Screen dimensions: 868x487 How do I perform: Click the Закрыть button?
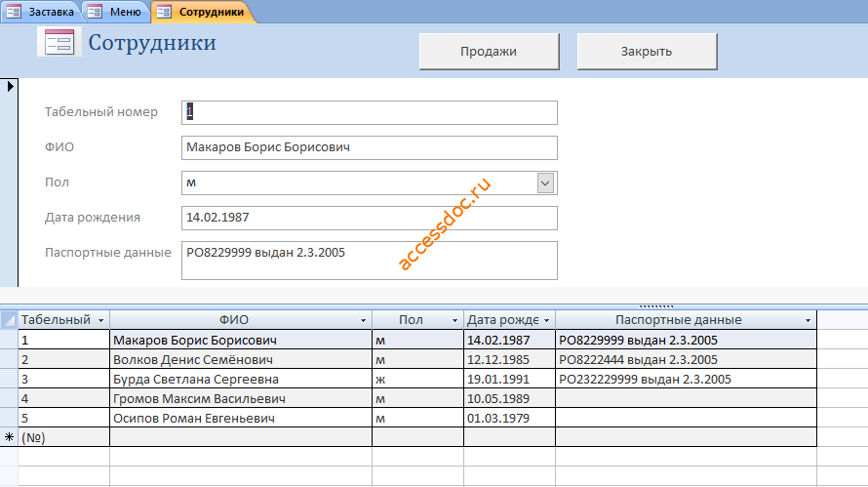(x=647, y=52)
